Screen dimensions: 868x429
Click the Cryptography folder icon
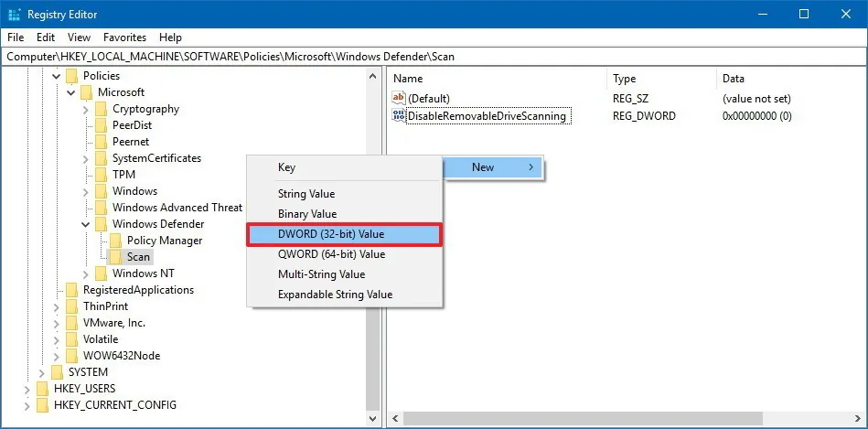click(101, 109)
